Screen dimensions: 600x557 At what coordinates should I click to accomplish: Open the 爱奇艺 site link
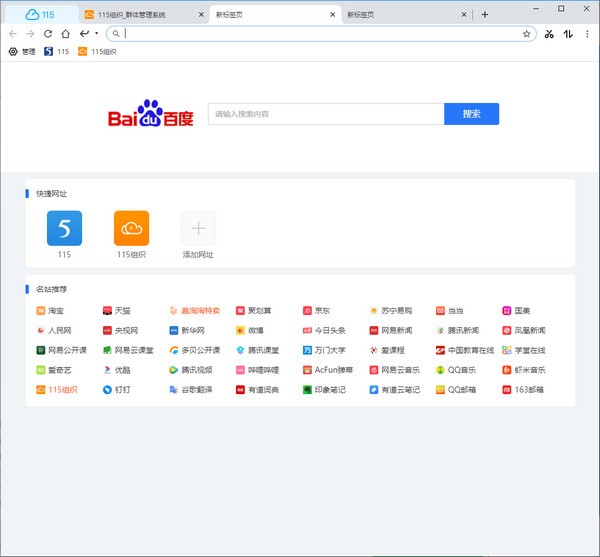(54, 370)
